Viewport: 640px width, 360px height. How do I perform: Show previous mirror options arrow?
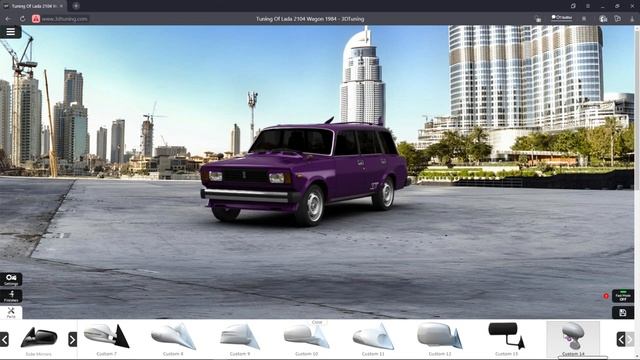621,339
